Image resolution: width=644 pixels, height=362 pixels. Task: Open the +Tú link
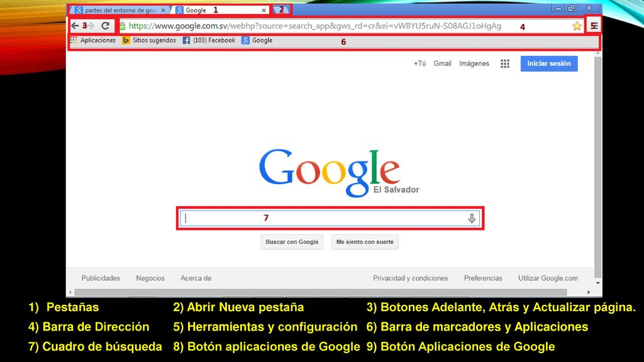[x=419, y=63]
